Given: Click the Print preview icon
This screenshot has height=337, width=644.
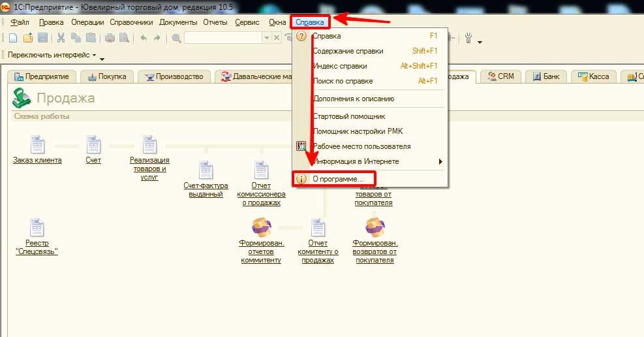Looking at the screenshot, I should coord(124,39).
